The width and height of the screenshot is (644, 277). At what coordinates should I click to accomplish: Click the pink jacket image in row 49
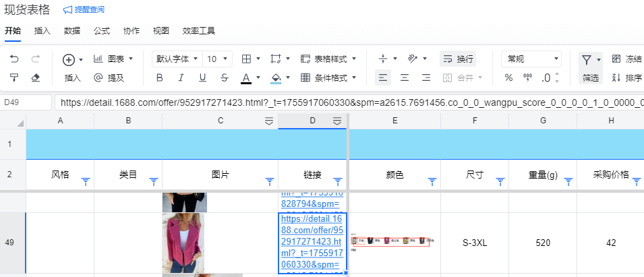click(183, 243)
